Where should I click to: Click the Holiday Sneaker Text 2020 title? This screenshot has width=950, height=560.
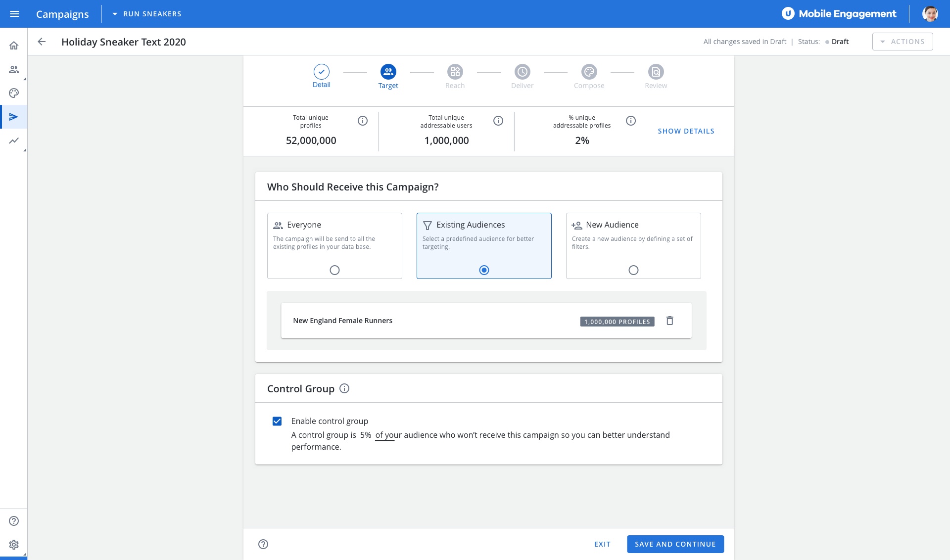tap(124, 42)
